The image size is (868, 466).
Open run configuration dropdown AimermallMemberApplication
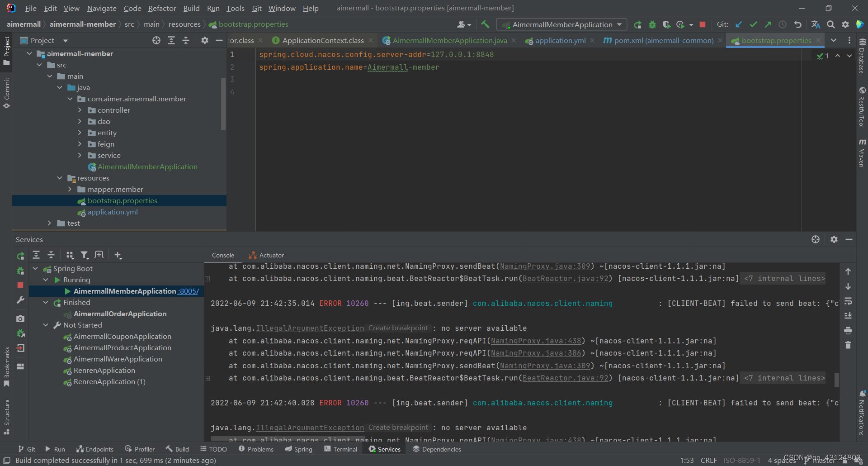coord(561,25)
